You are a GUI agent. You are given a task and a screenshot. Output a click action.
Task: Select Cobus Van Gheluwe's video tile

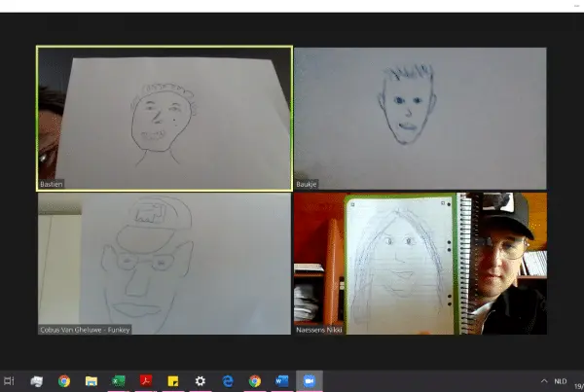tap(164, 264)
